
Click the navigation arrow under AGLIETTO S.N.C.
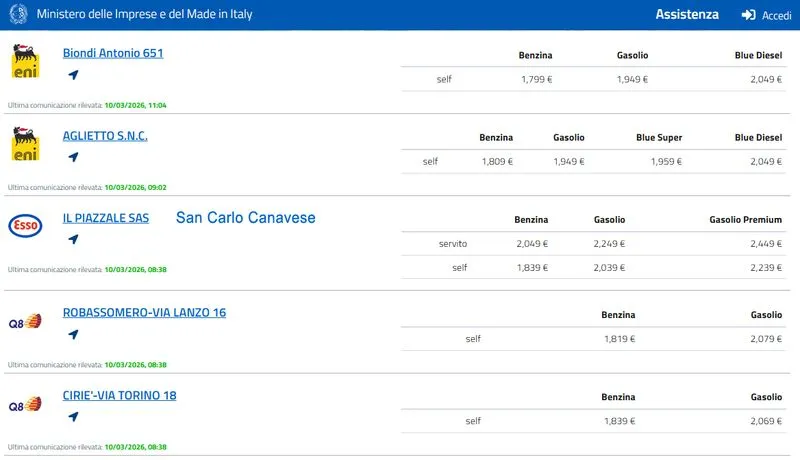(x=73, y=157)
